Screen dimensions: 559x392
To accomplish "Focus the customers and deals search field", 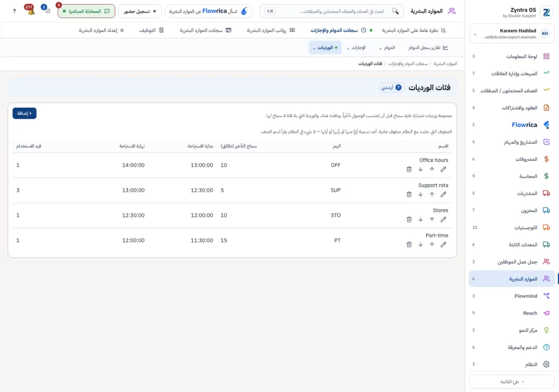I will pos(332,11).
